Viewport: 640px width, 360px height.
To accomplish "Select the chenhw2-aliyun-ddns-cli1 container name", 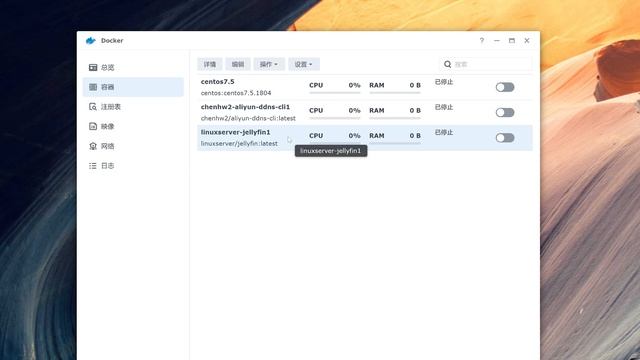I will coord(245,107).
